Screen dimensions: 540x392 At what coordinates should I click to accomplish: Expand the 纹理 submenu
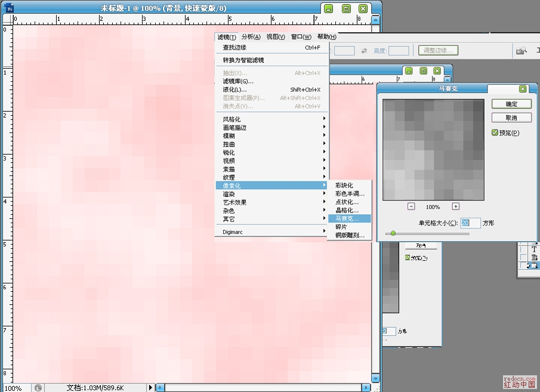point(271,177)
